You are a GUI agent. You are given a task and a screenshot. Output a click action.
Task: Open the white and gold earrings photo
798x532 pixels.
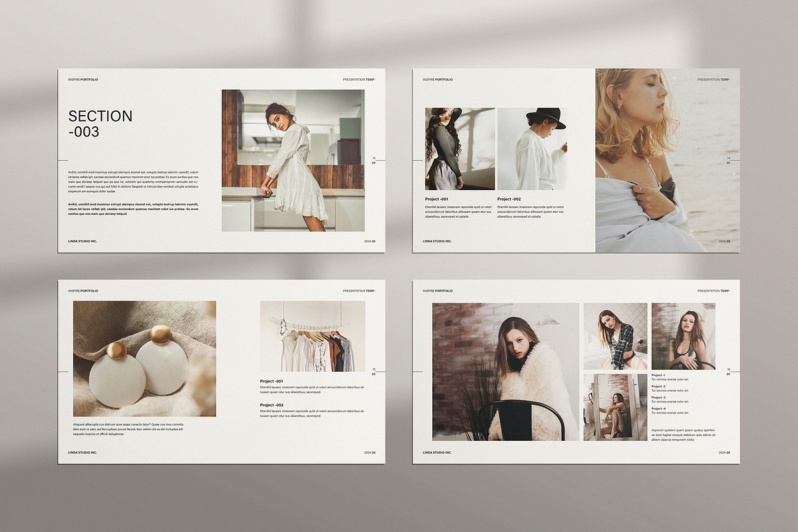coord(144,358)
